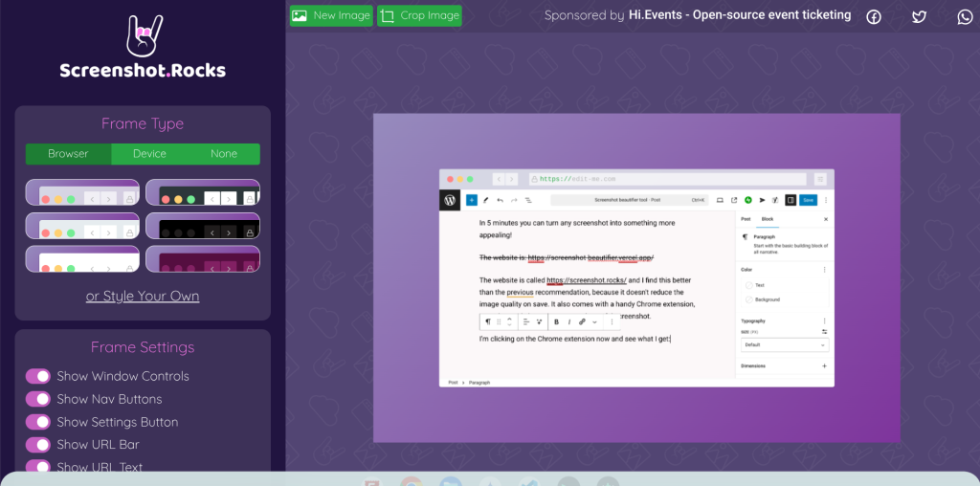The height and width of the screenshot is (486, 980).
Task: Click the paragraph icon in block toolbar
Action: click(x=488, y=321)
